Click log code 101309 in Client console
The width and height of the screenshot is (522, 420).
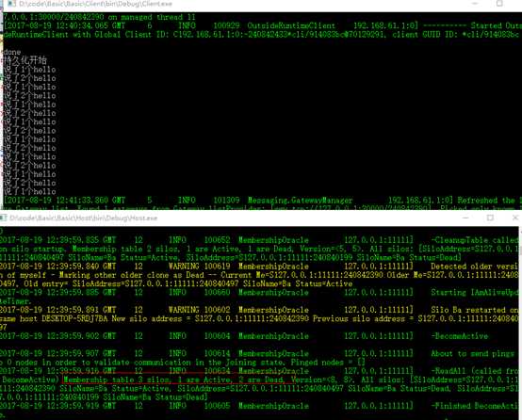tap(226, 201)
